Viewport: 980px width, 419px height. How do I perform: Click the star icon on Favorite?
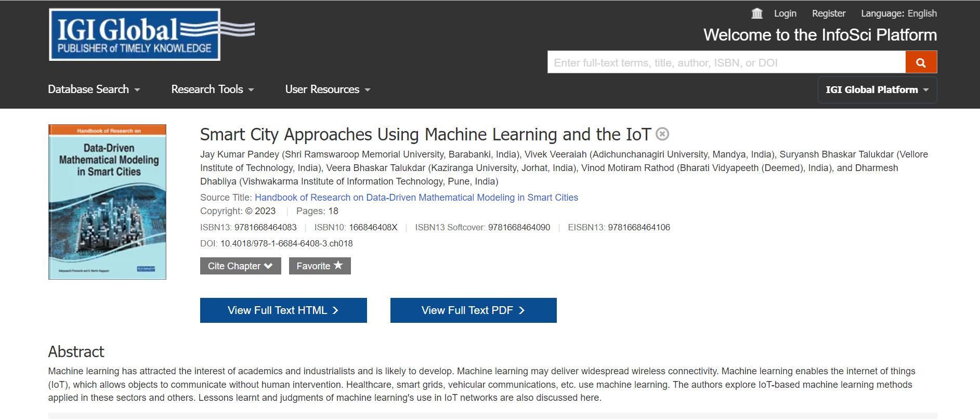pyautogui.click(x=338, y=265)
